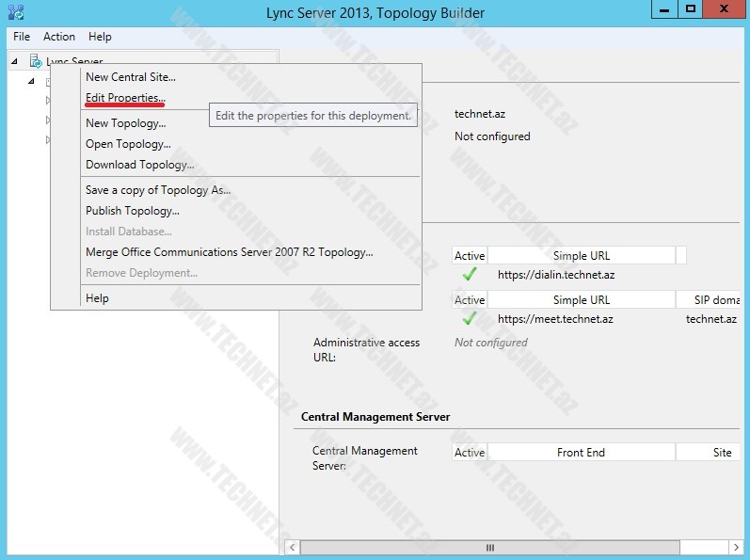Click the Install Database... entry
Viewport: 750px width, 560px height.
pyautogui.click(x=129, y=232)
